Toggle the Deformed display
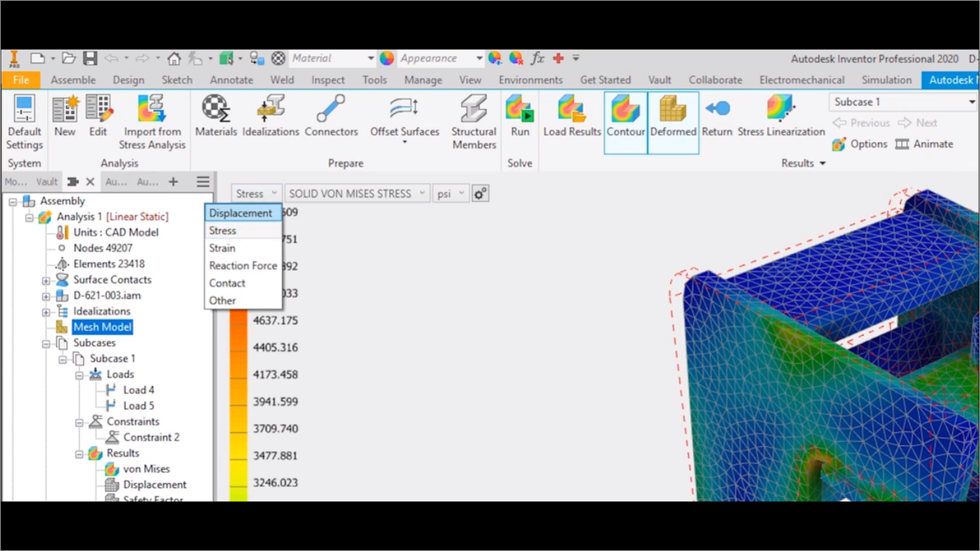This screenshot has height=551, width=980. pos(673,123)
